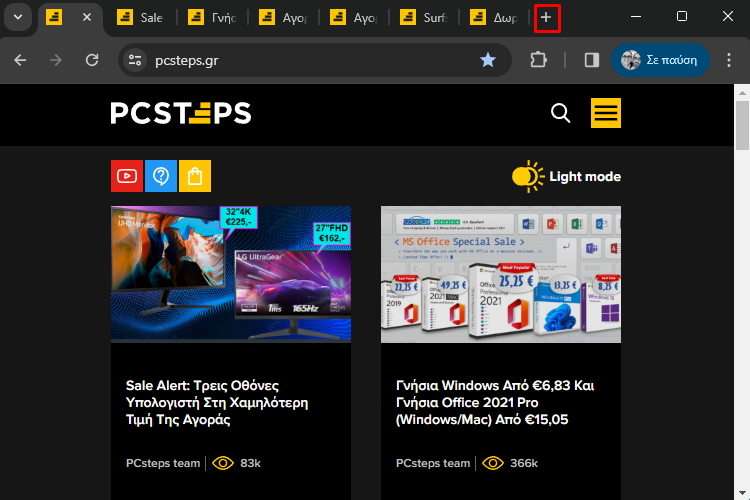
Task: Click PCsteps team under Sale Alert article
Action: [163, 463]
